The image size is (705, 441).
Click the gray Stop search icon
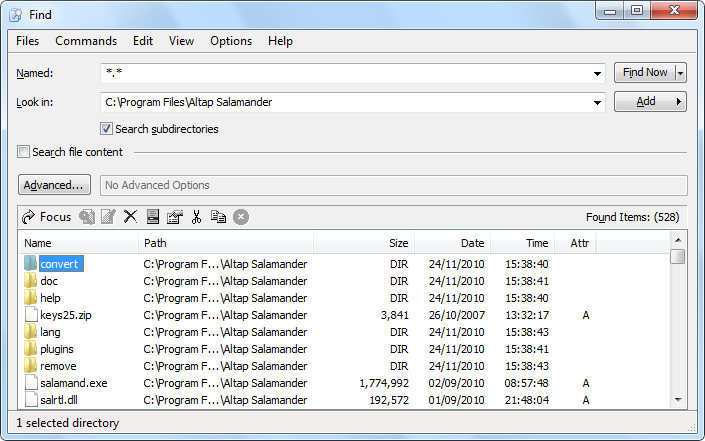(241, 217)
